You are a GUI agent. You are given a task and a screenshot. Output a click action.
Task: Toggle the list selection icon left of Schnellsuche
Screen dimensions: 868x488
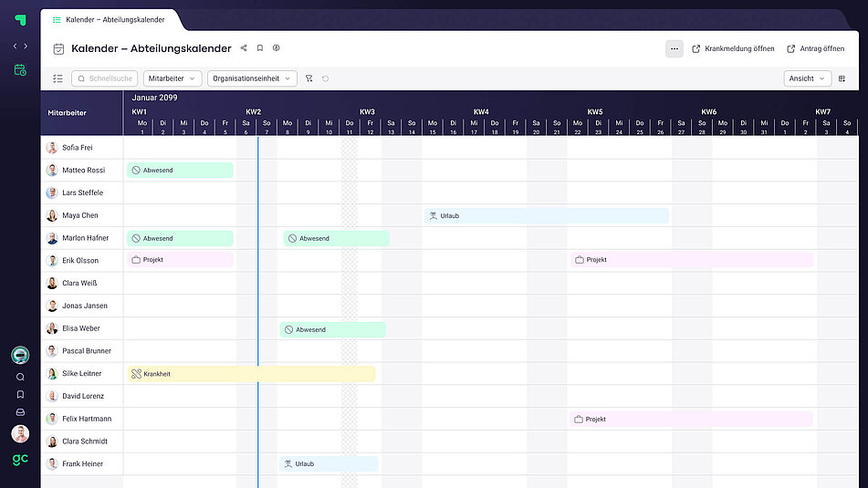[x=58, y=78]
